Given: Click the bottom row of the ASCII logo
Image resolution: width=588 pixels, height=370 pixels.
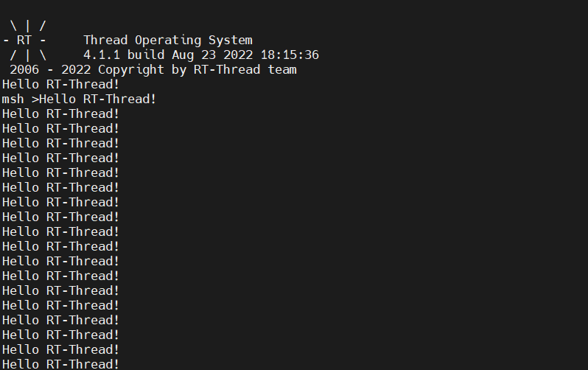Looking at the screenshot, I should click(x=27, y=55).
